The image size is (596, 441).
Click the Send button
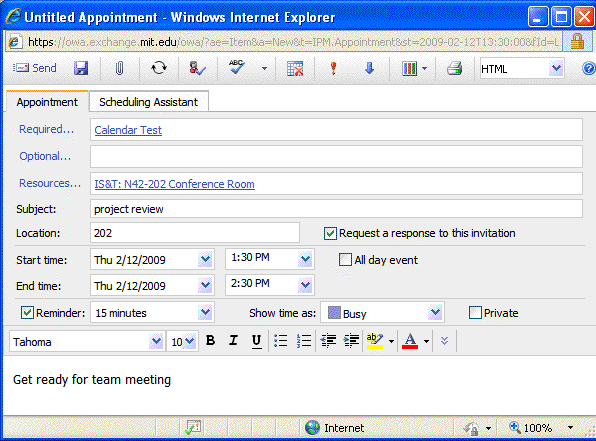(35, 68)
